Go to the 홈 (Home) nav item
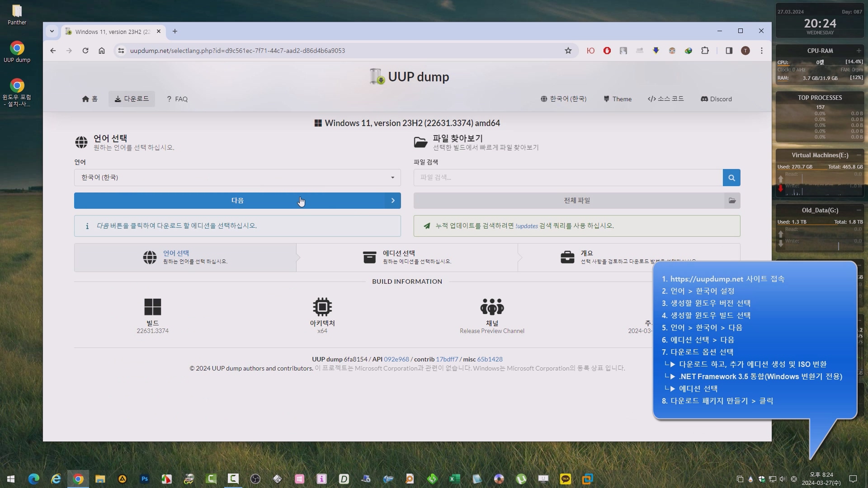Image resolution: width=868 pixels, height=488 pixels. pos(90,99)
